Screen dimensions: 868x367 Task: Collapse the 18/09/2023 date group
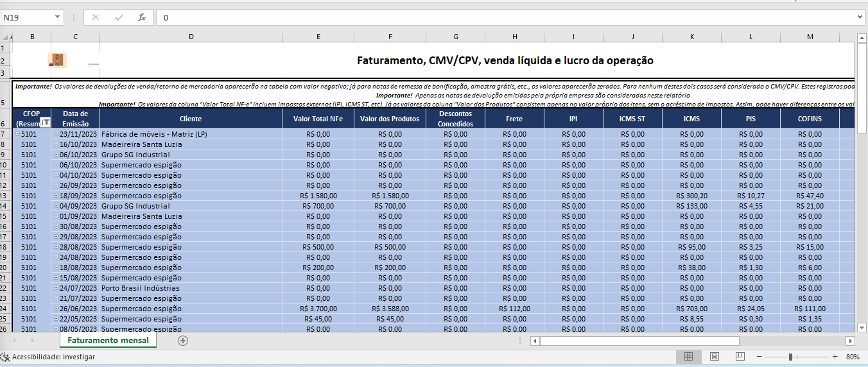(56, 196)
